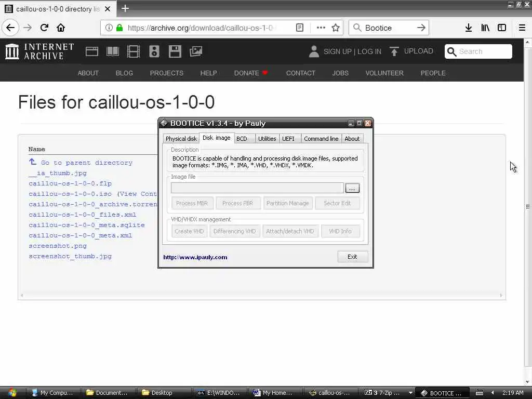Click the Internet Archive logo
Image resolution: width=532 pixels, height=399 pixels.
coord(39,51)
